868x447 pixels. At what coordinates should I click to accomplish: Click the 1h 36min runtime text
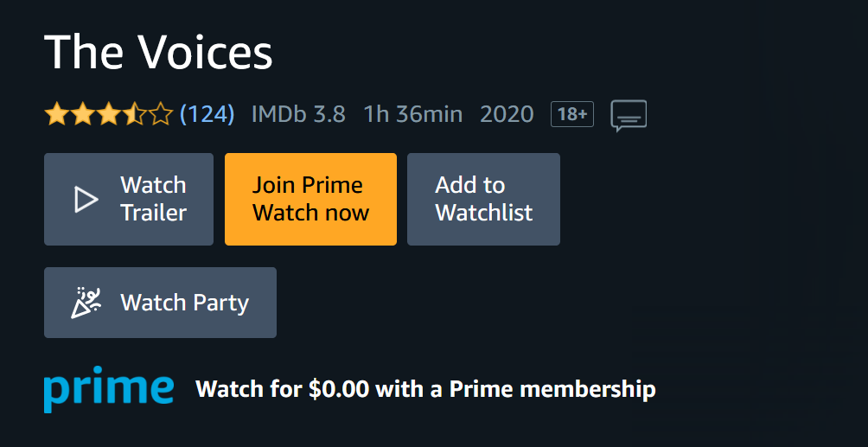pyautogui.click(x=412, y=114)
